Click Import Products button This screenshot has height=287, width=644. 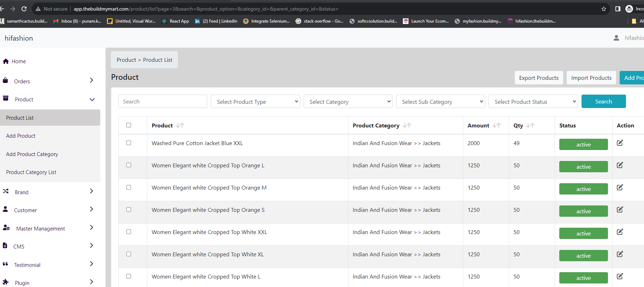click(591, 78)
